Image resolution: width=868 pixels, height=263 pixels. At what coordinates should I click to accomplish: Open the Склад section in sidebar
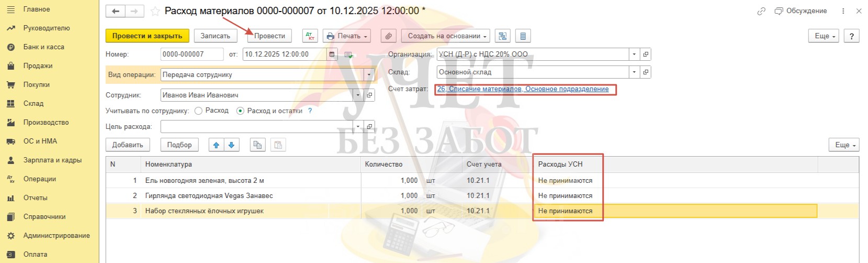point(33,104)
